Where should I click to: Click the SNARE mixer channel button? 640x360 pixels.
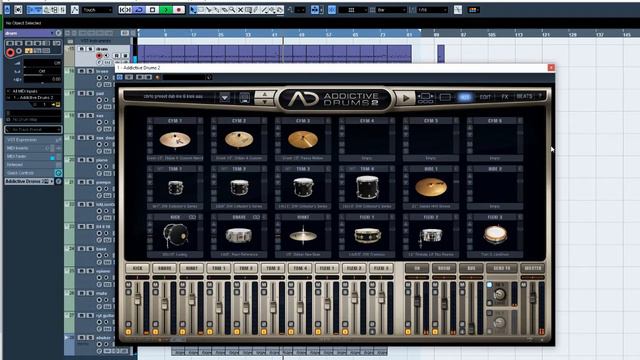pos(164,268)
